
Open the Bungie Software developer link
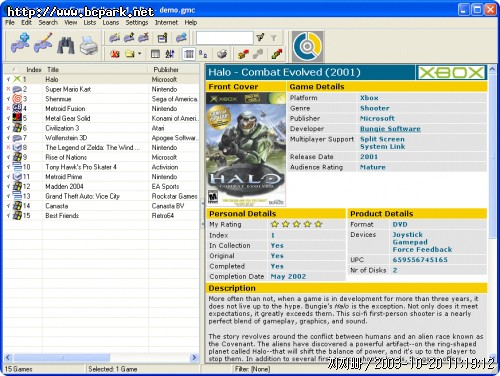point(390,129)
